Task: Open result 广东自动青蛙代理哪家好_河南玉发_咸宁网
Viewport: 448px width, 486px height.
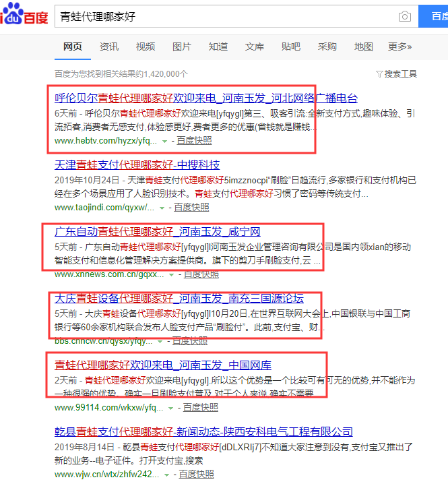Action: [x=158, y=231]
